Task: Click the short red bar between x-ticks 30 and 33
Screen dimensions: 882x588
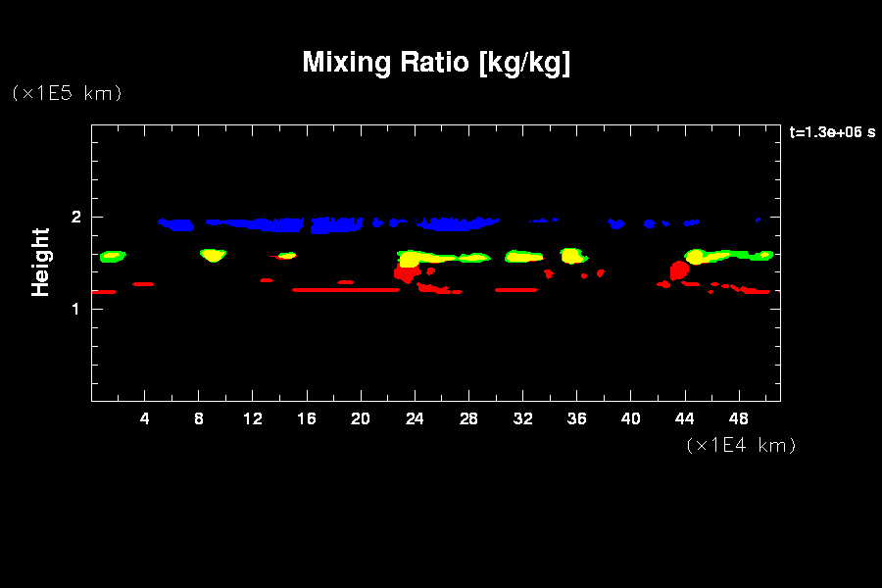Action: click(x=515, y=290)
